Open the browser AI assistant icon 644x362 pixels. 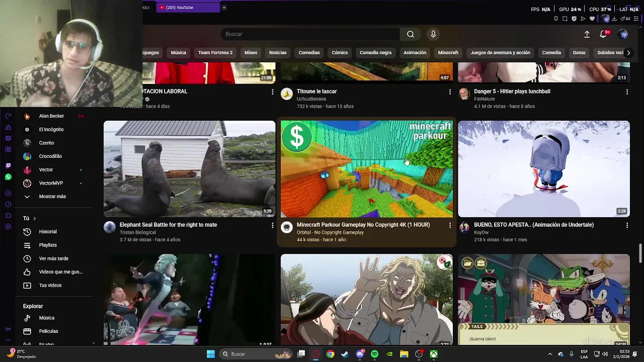coord(625,19)
